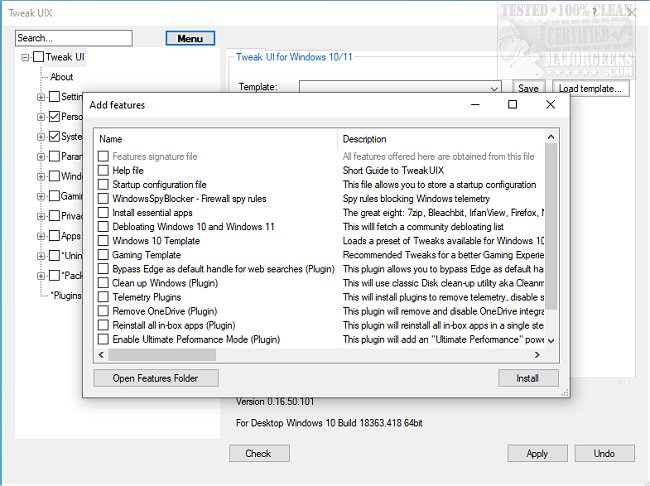This screenshot has height=486, width=650.
Task: Click the Install button
Action: [528, 378]
